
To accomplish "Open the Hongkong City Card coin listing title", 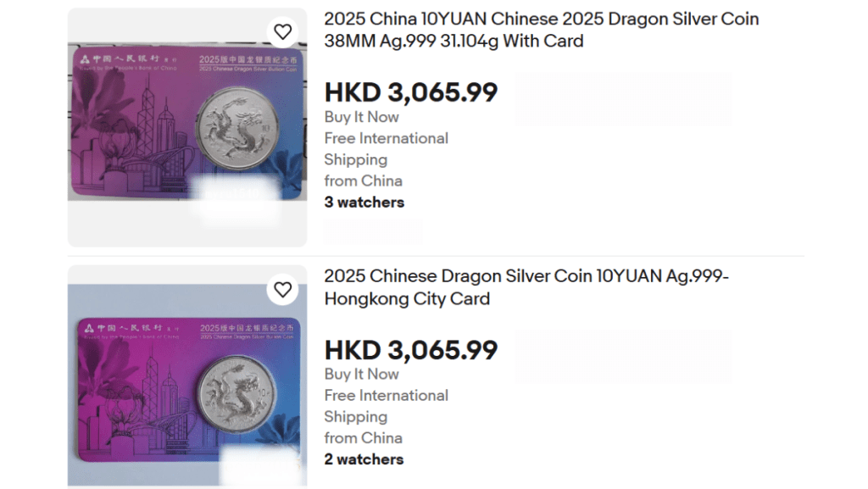I will [526, 287].
